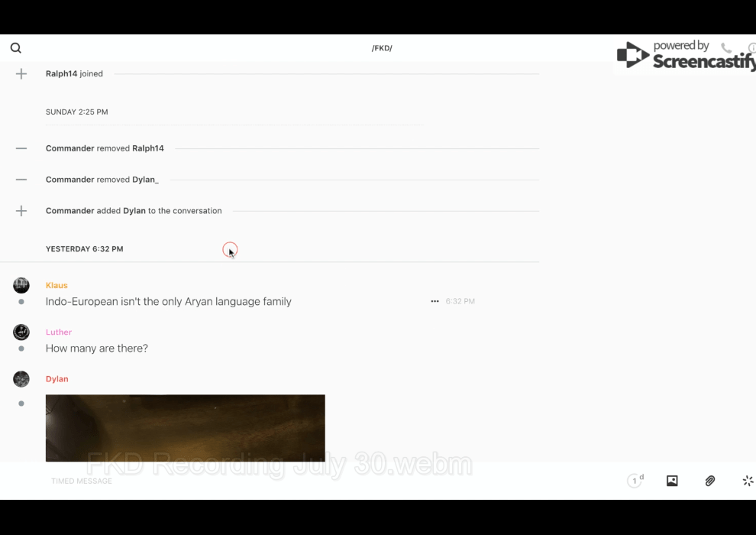Open the three-dot menu on Klaus's message
The image size is (756, 535).
pos(435,302)
